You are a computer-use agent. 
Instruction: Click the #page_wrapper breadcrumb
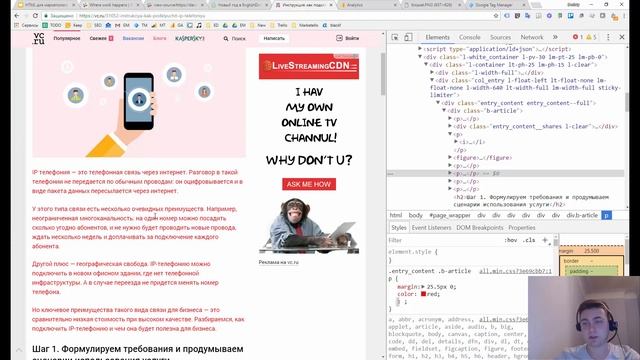pyautogui.click(x=450, y=215)
